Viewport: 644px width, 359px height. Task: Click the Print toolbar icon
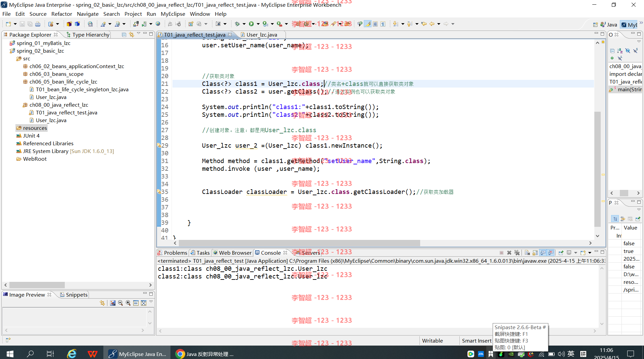tap(38, 24)
